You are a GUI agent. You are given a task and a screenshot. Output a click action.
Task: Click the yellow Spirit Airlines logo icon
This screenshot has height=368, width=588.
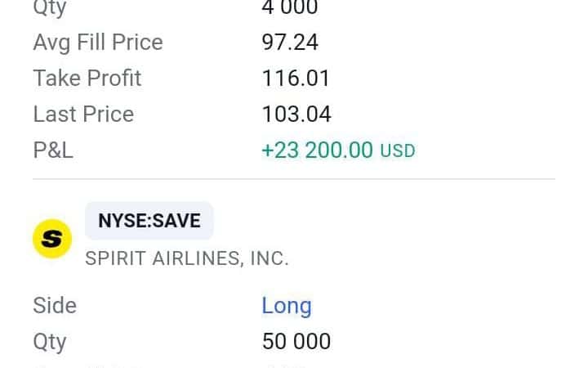[x=52, y=239]
